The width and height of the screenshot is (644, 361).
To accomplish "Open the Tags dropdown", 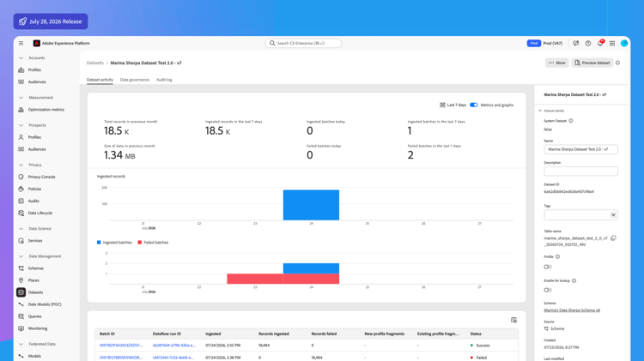I will pos(580,215).
